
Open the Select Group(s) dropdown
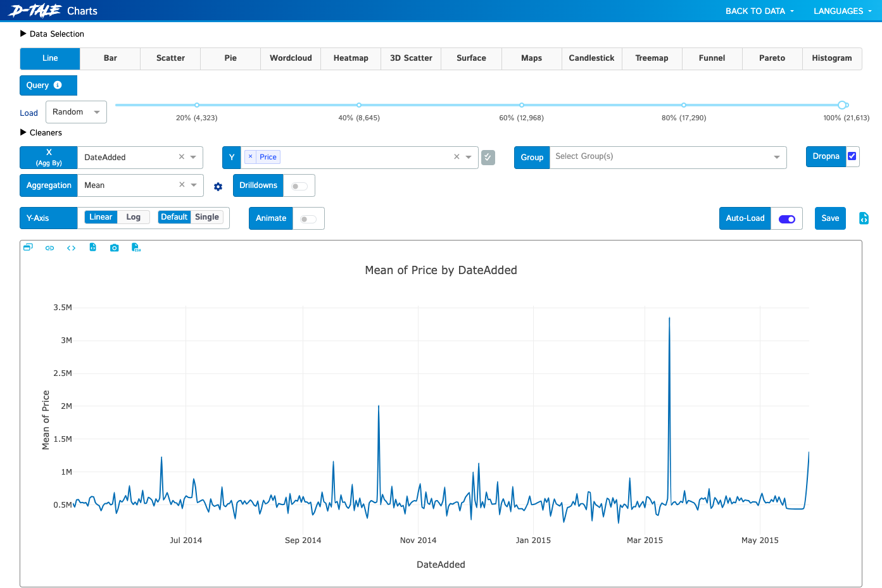pyautogui.click(x=668, y=157)
